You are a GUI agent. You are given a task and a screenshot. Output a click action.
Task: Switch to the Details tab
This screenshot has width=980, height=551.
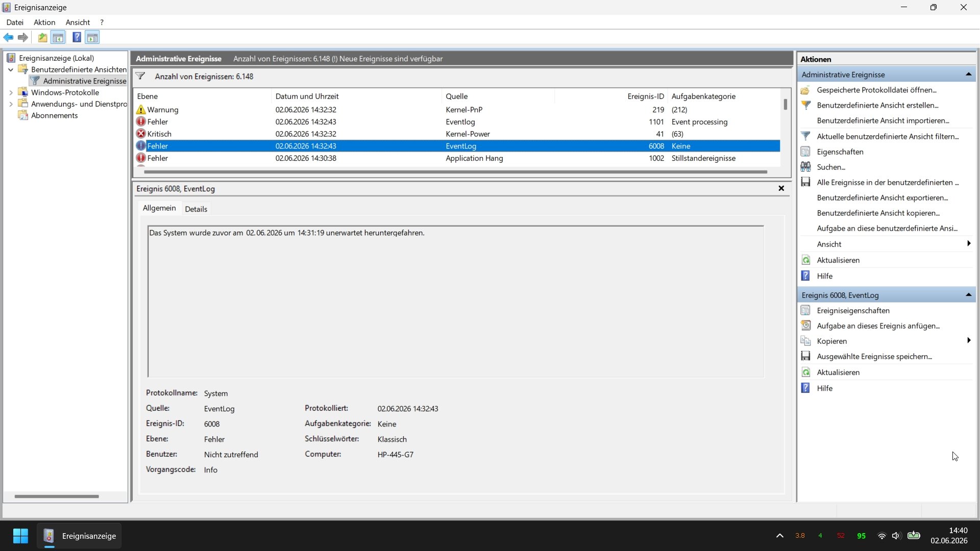tap(196, 209)
